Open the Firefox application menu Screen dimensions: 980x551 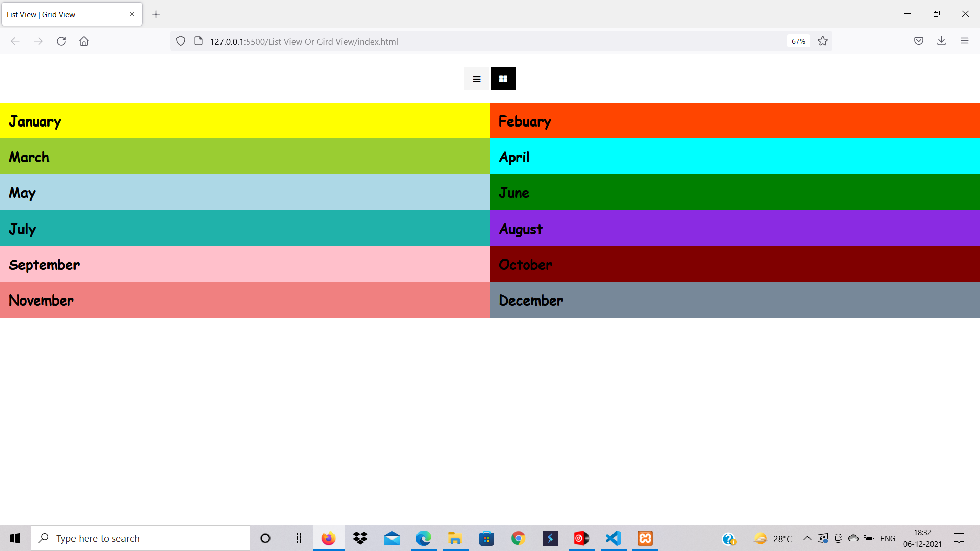pos(965,41)
